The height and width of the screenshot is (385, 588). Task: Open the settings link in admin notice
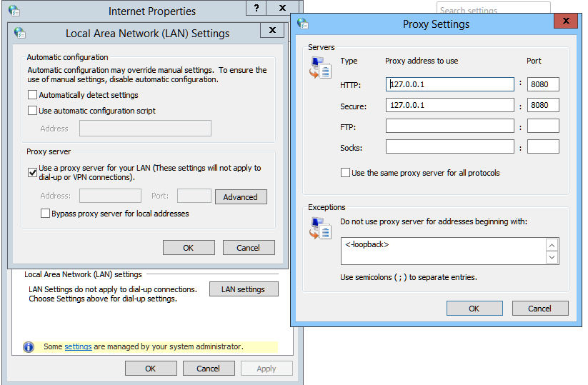(78, 346)
